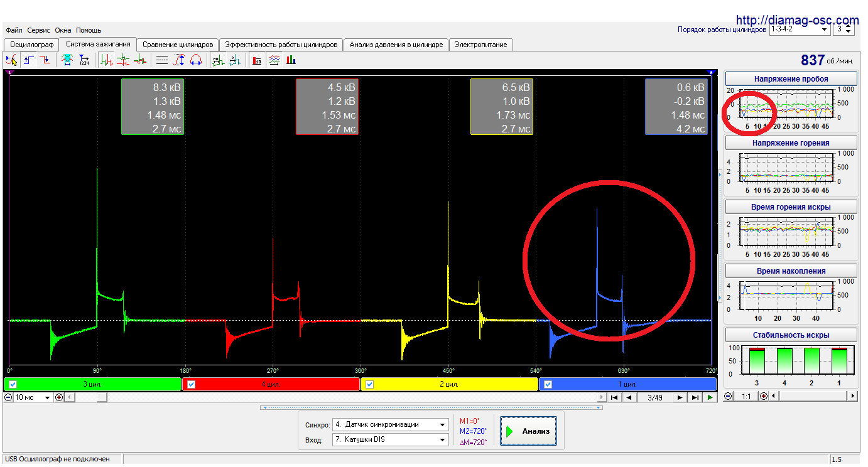Select overlaid waveform display icon
The height and width of the screenshot is (467, 868).
pyautogui.click(x=139, y=60)
